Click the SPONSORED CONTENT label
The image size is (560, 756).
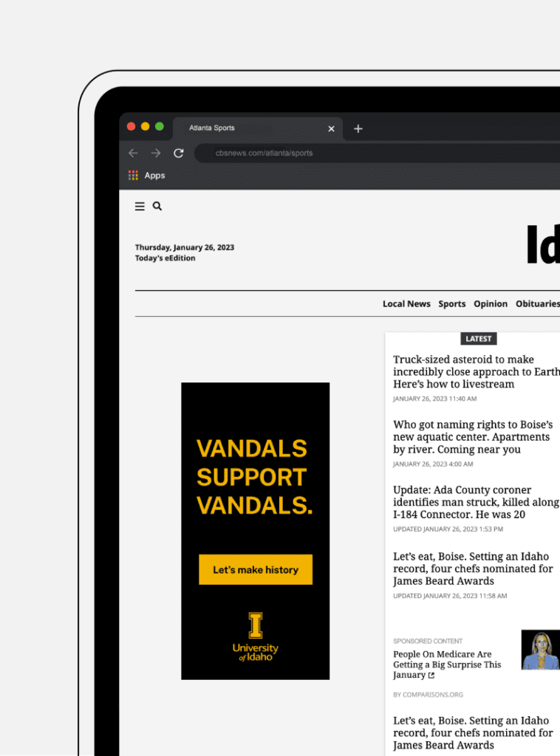click(x=428, y=641)
